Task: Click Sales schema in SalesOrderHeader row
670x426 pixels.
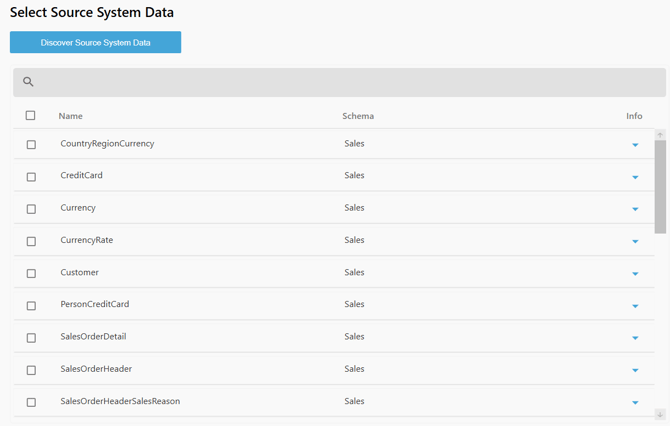Action: 354,369
